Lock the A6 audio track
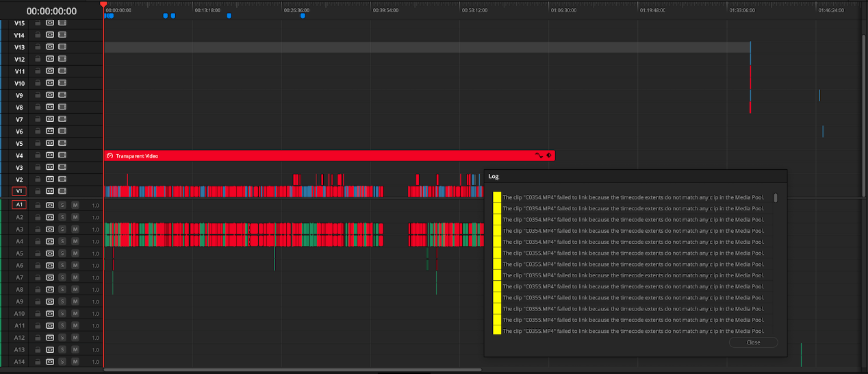 (x=38, y=265)
